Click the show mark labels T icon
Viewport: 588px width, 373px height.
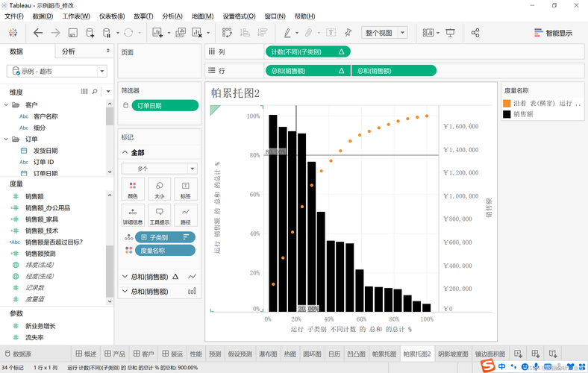click(331, 33)
